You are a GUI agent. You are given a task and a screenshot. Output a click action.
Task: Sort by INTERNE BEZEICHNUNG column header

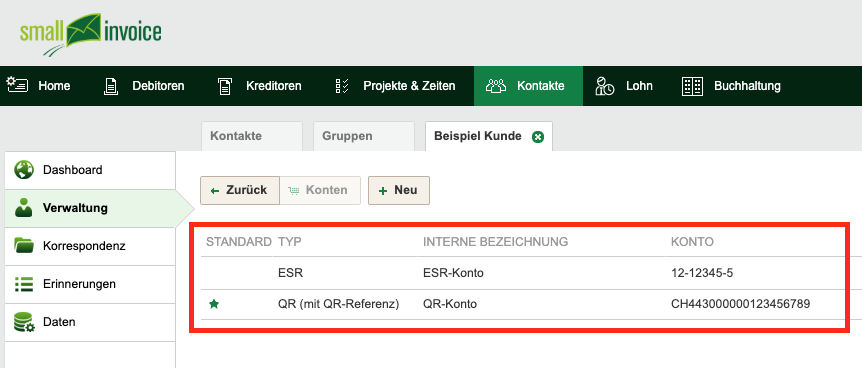495,241
